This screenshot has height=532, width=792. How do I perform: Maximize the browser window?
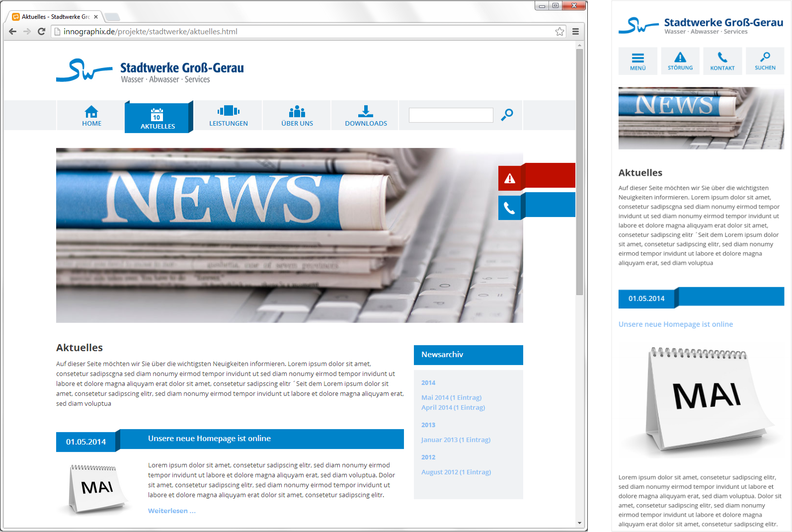555,6
